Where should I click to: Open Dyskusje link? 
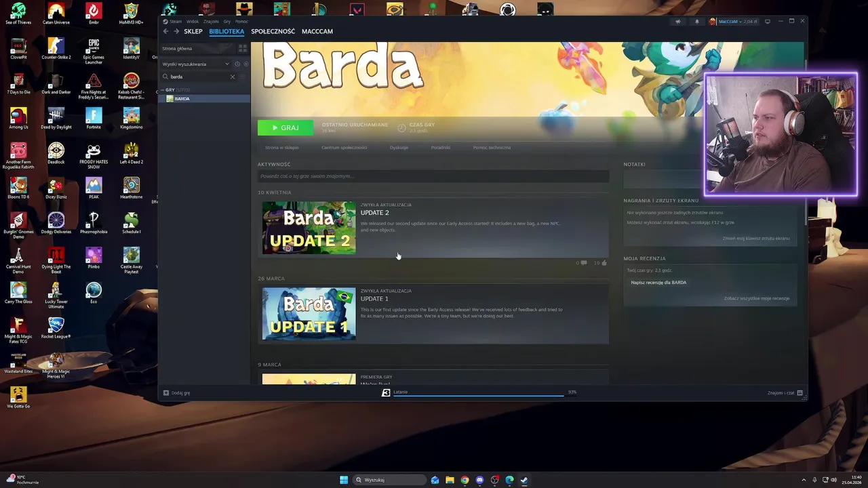pyautogui.click(x=399, y=147)
